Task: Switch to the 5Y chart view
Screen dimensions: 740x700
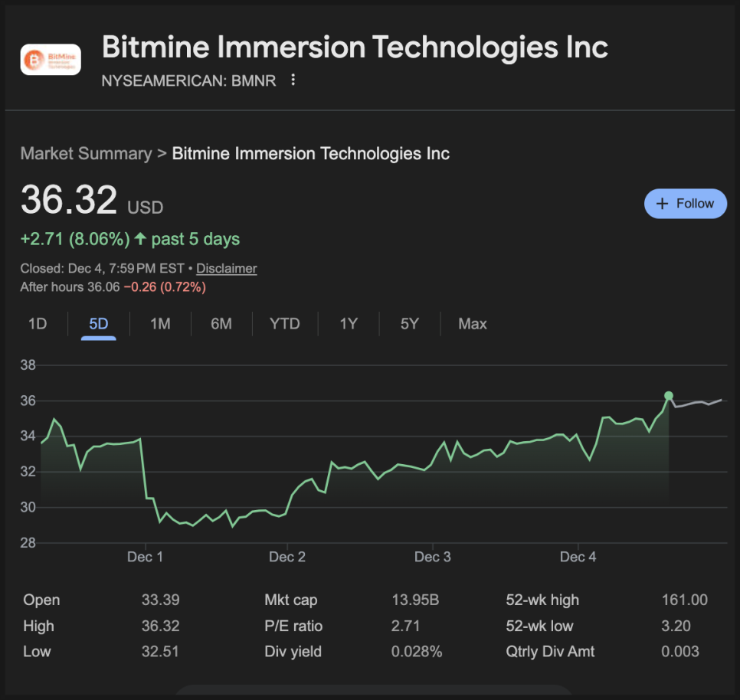Action: coord(410,324)
